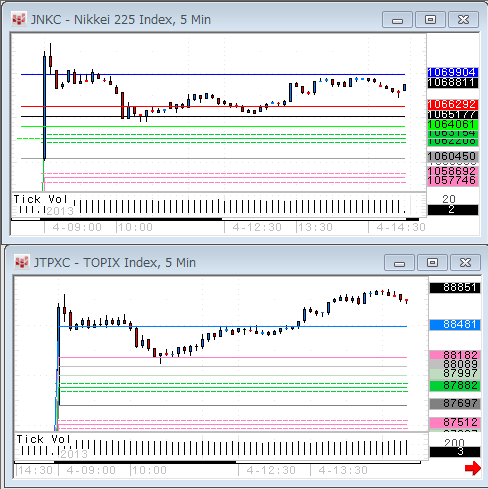This screenshot has height=489, width=488.
Task: Select the green 87882 price label
Action: click(455, 386)
